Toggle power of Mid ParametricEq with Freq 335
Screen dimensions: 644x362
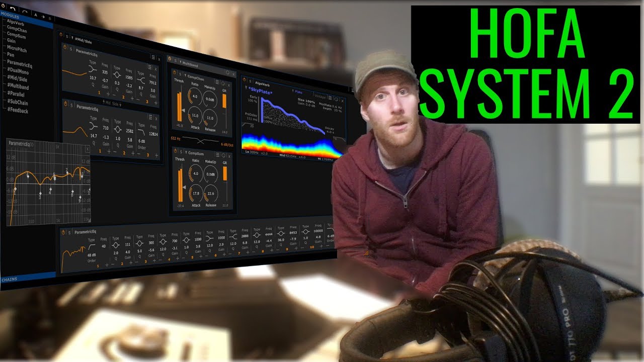pos(65,47)
